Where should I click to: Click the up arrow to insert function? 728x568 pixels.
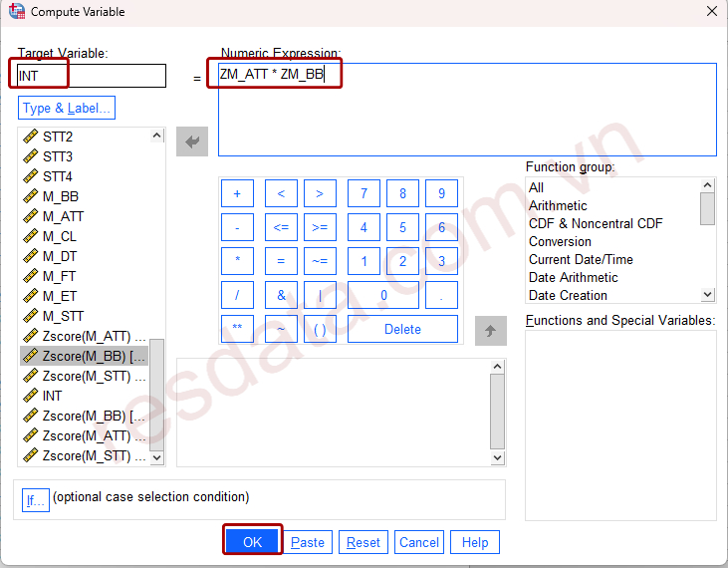click(490, 330)
